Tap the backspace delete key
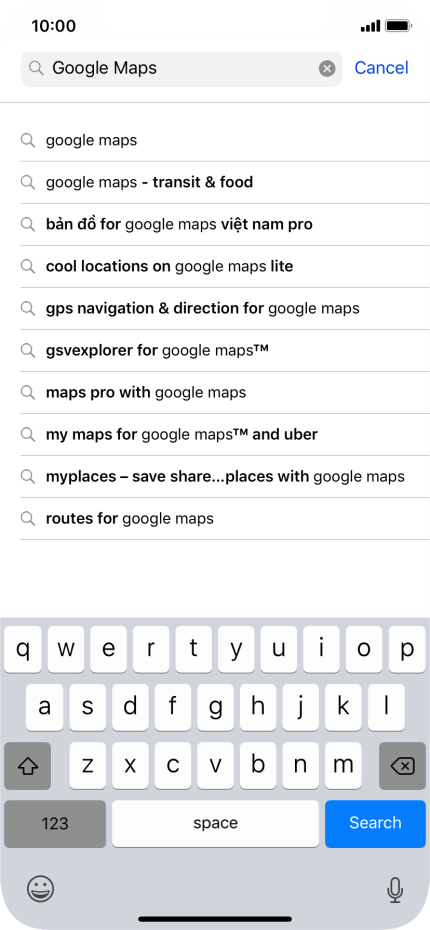The height and width of the screenshot is (930, 430). [x=402, y=766]
